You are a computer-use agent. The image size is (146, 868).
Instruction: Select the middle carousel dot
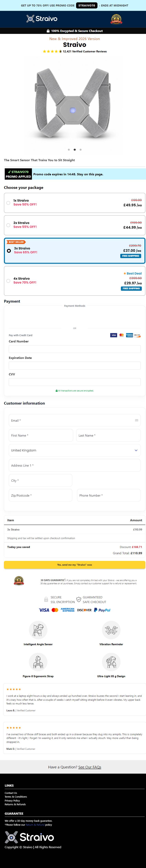coord(75,150)
